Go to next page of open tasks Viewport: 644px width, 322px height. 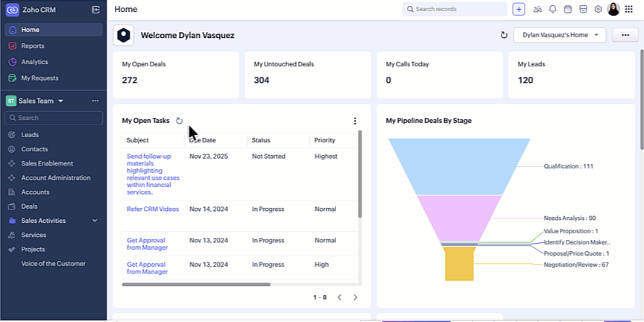(355, 297)
